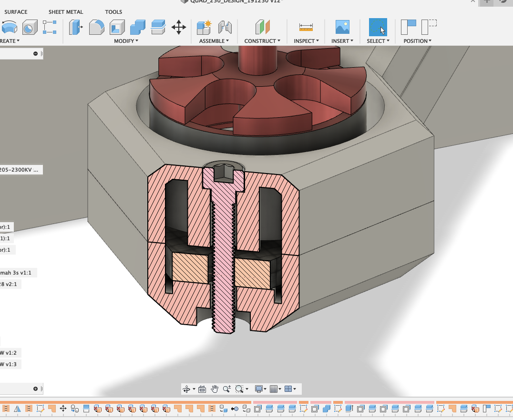The image size is (513, 420).
Task: Click the Revert Position icon
Action: click(x=429, y=27)
